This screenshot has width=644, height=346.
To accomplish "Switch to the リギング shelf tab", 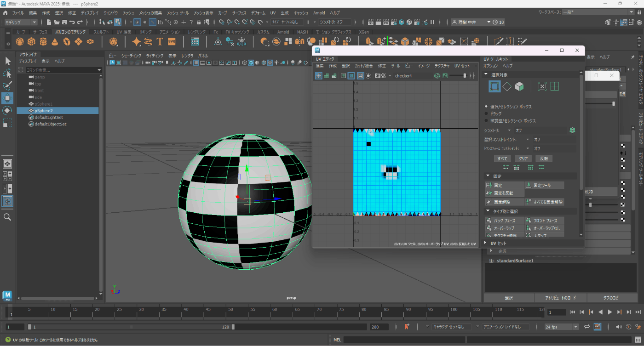I will 145,32.
